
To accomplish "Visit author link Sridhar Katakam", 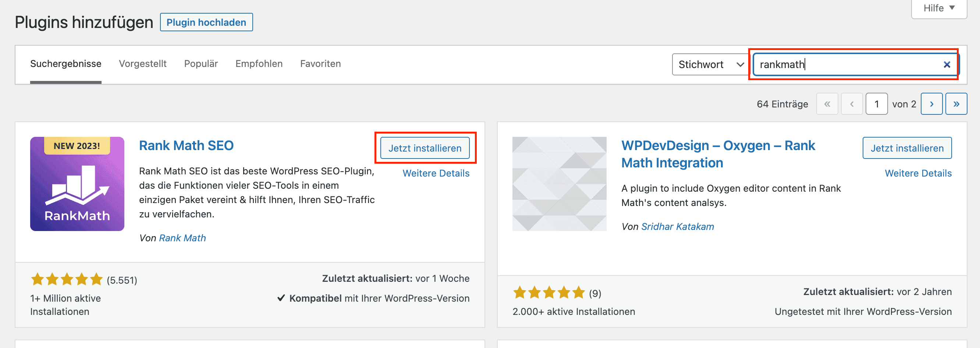I will coord(678,227).
